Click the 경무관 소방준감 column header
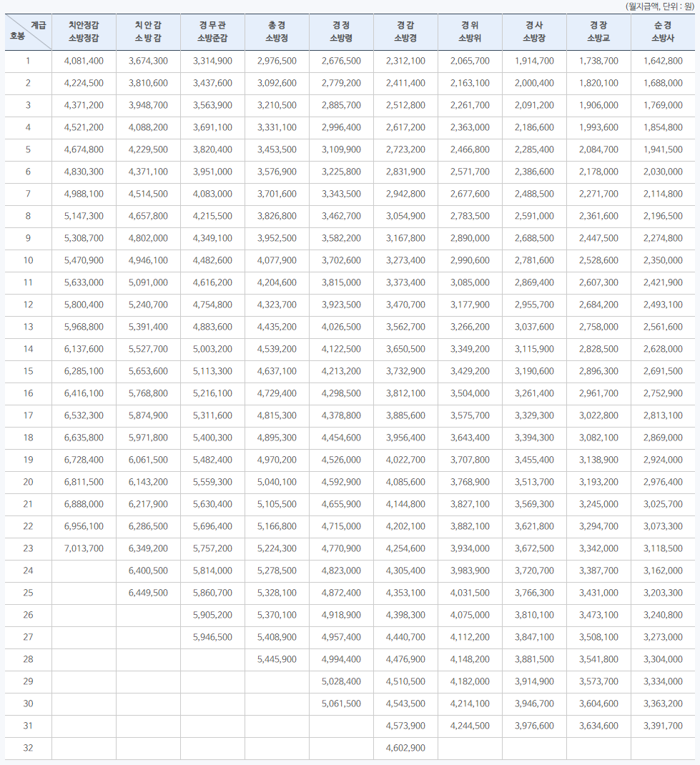 (x=212, y=31)
